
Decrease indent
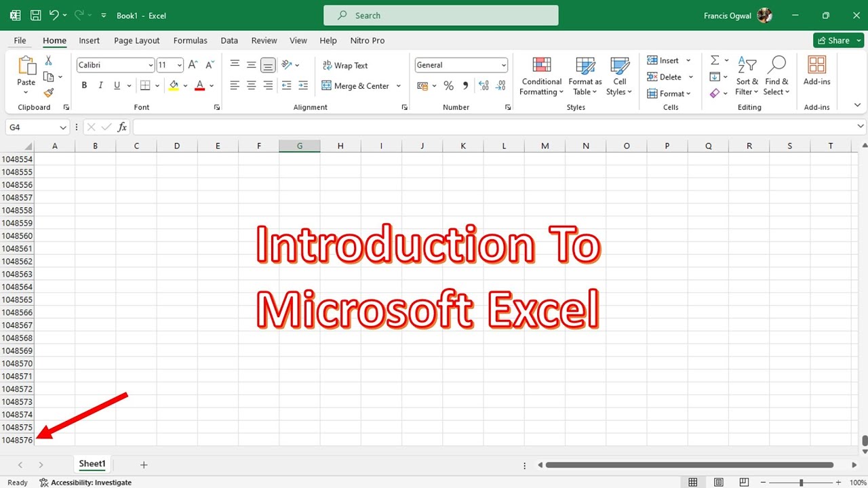[x=286, y=85]
